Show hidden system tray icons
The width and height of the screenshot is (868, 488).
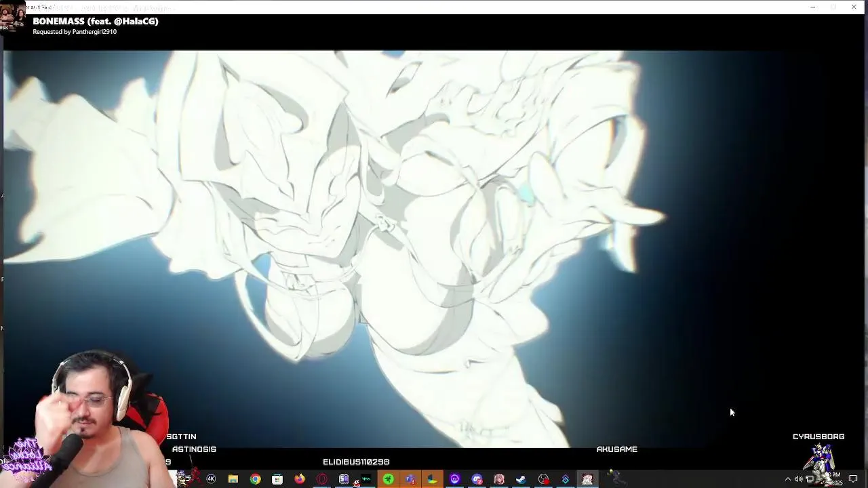pos(787,479)
